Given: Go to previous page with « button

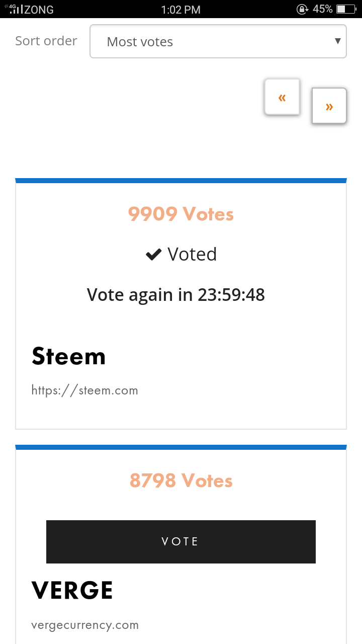Looking at the screenshot, I should pos(282,97).
